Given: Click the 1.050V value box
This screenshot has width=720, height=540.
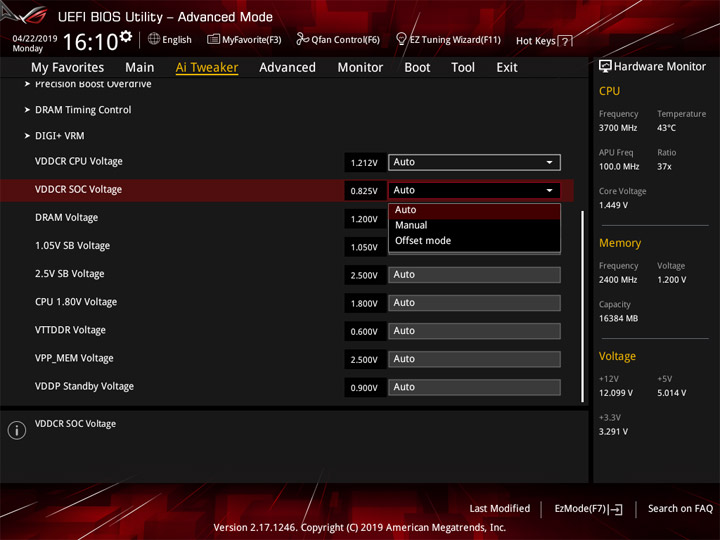Looking at the screenshot, I should coord(365,247).
